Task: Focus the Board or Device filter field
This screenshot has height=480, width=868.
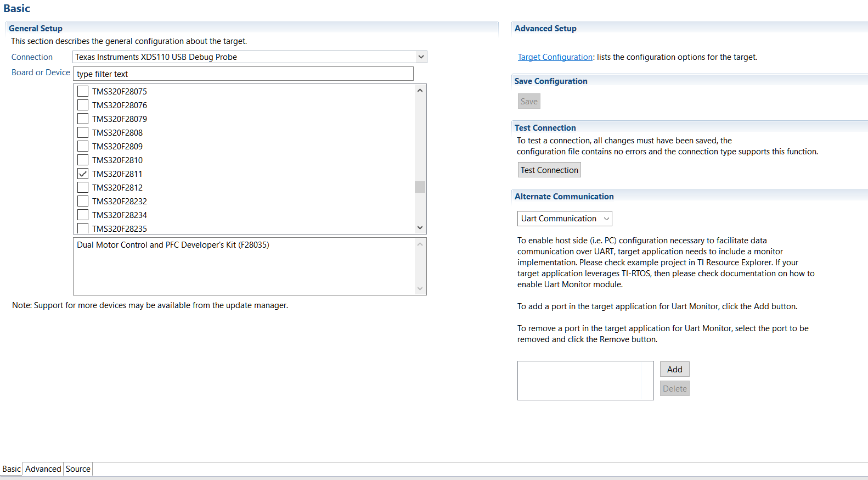Action: [243, 74]
